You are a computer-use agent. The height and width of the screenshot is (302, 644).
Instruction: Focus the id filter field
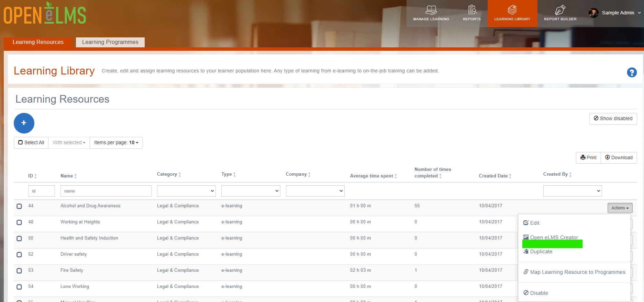(42, 191)
